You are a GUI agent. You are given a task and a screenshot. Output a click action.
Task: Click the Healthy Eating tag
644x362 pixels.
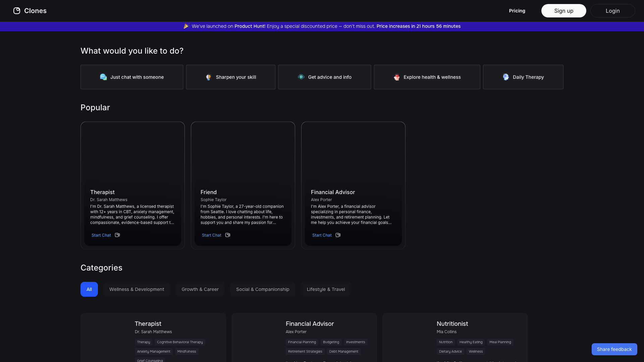[x=471, y=342]
